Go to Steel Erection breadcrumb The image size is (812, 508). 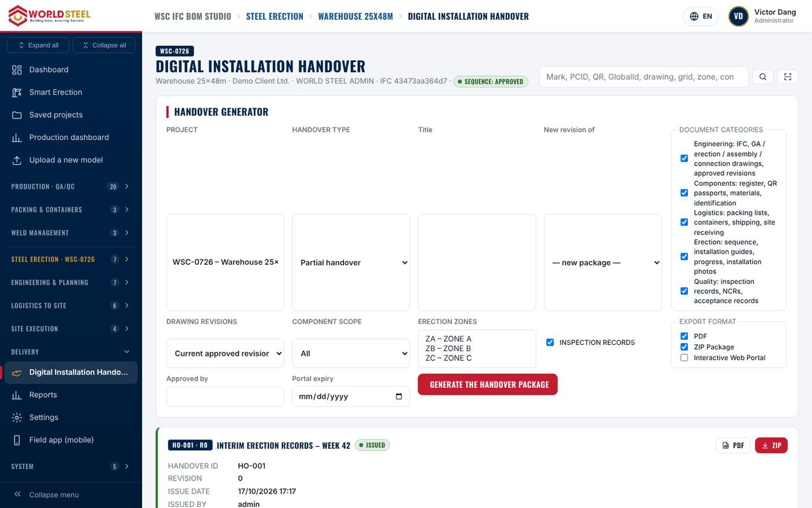click(274, 16)
